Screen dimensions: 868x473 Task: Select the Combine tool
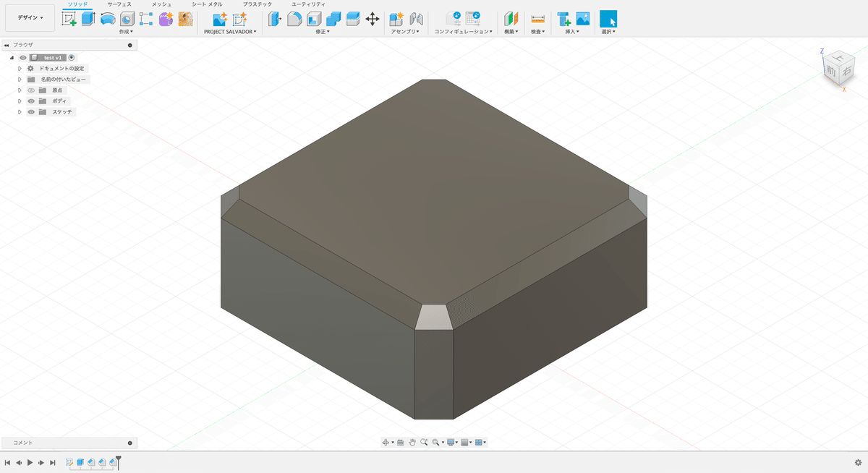(x=333, y=19)
